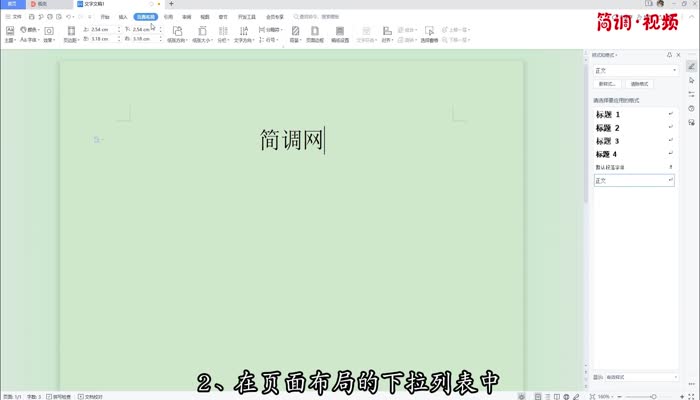This screenshot has width=700, height=400.
Task: Switch to the 插入 ribbon tab
Action: (123, 17)
